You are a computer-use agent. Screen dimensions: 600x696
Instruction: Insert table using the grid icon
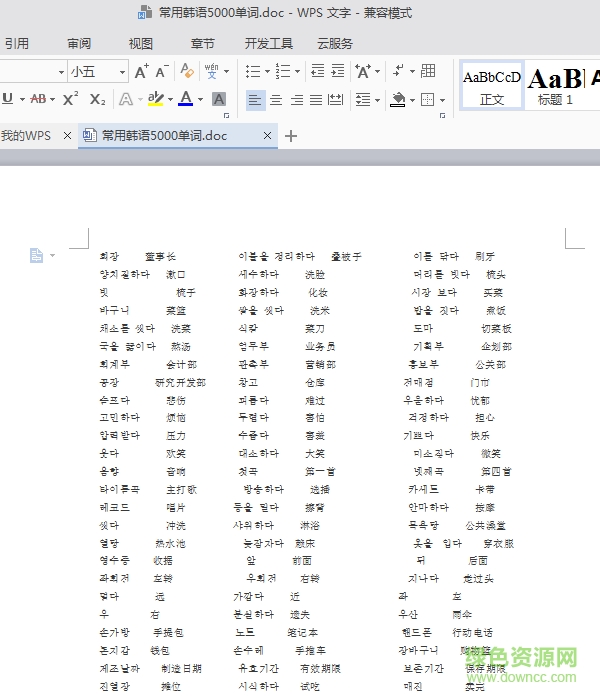click(428, 71)
